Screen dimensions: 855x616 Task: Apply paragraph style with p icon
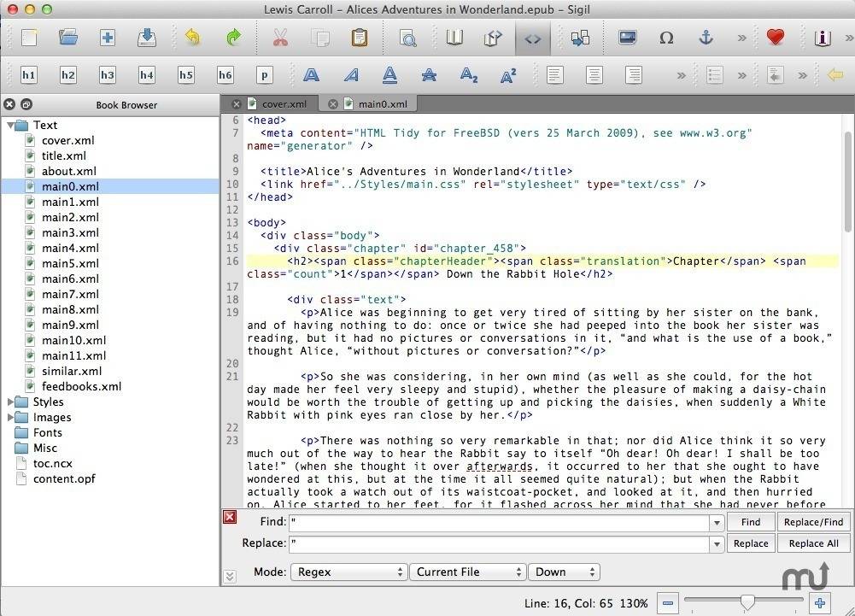click(x=264, y=74)
